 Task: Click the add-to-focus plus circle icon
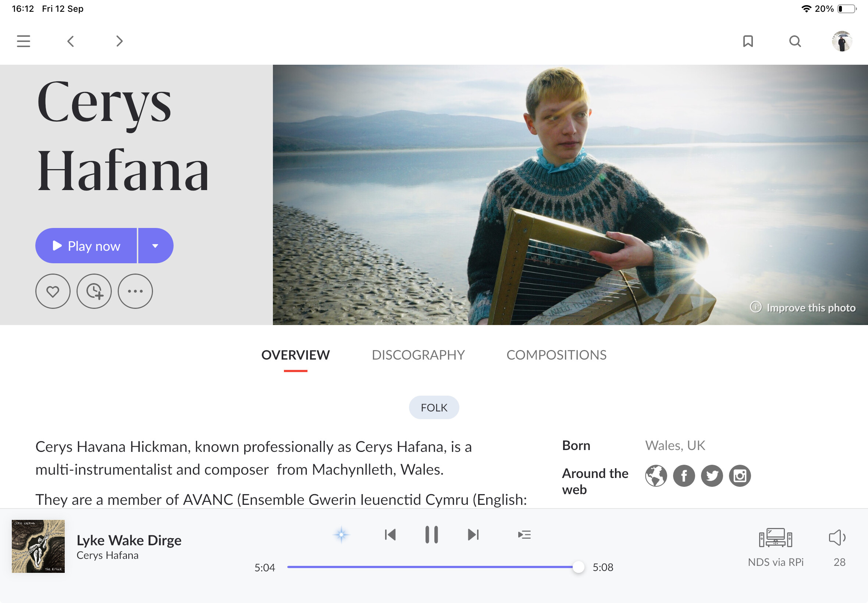point(94,291)
